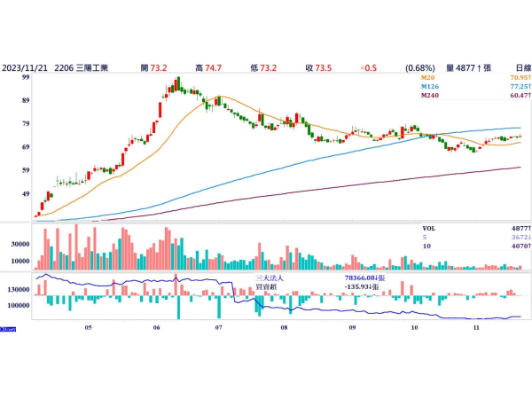Screen dimensions: 532x399
Task: Click the 三大法人 indicator label
Action: [270, 278]
